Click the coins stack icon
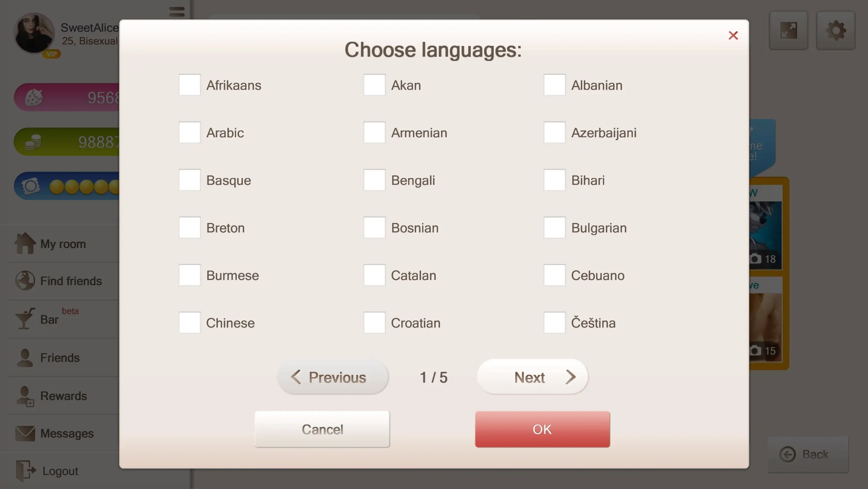The width and height of the screenshot is (868, 489). pos(33,142)
